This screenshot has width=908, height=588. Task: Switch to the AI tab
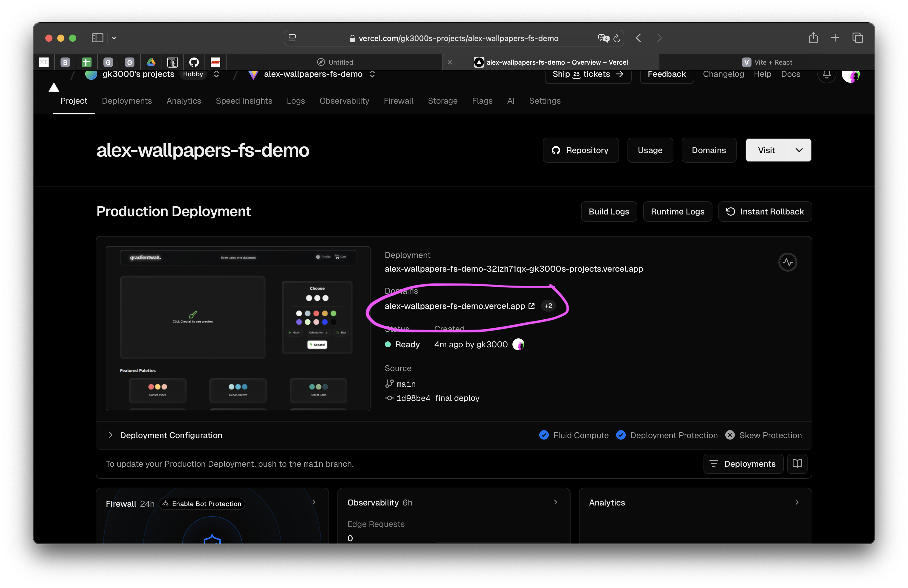[x=510, y=101]
